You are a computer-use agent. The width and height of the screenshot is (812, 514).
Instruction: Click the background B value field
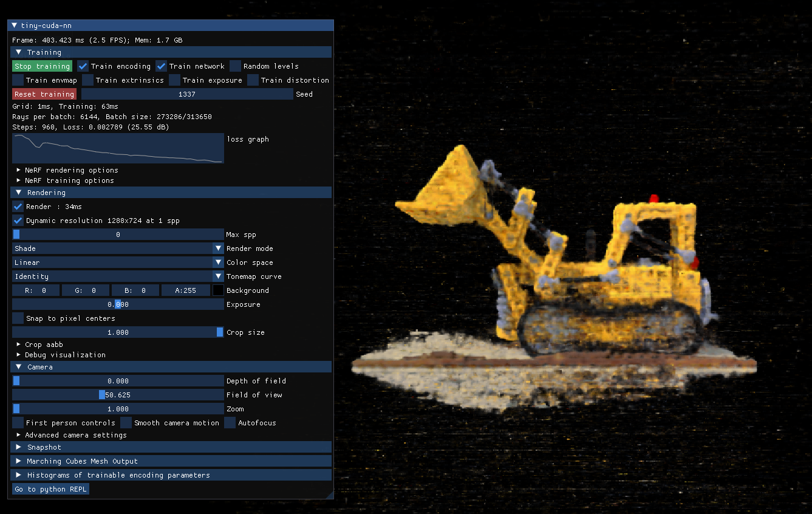click(x=135, y=290)
